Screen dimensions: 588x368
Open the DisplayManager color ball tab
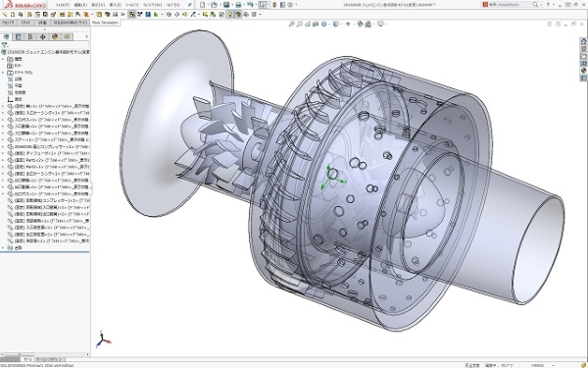(55, 37)
